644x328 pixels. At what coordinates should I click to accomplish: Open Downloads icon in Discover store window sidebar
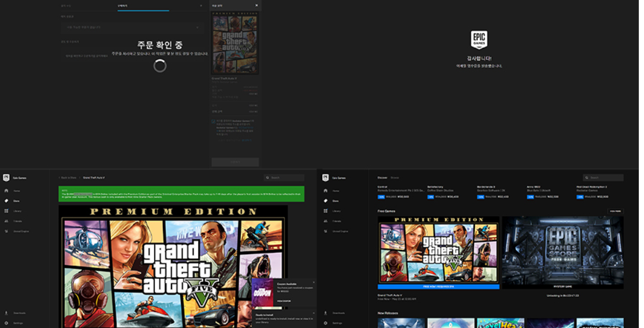click(326, 313)
